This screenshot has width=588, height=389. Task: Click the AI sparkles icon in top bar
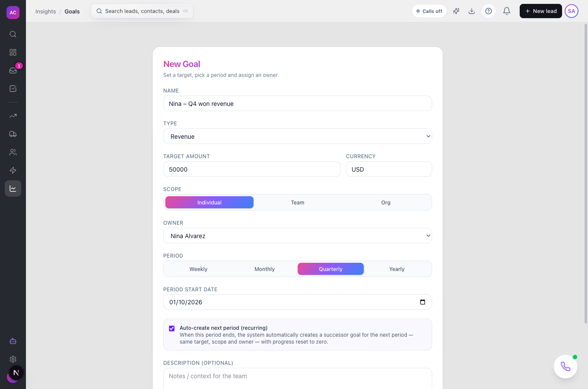coord(456,11)
